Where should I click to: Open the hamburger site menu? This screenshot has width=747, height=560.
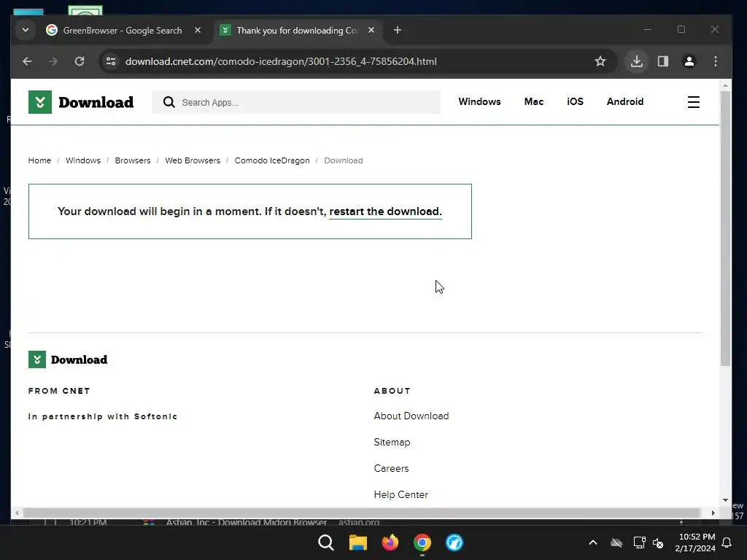click(x=694, y=102)
